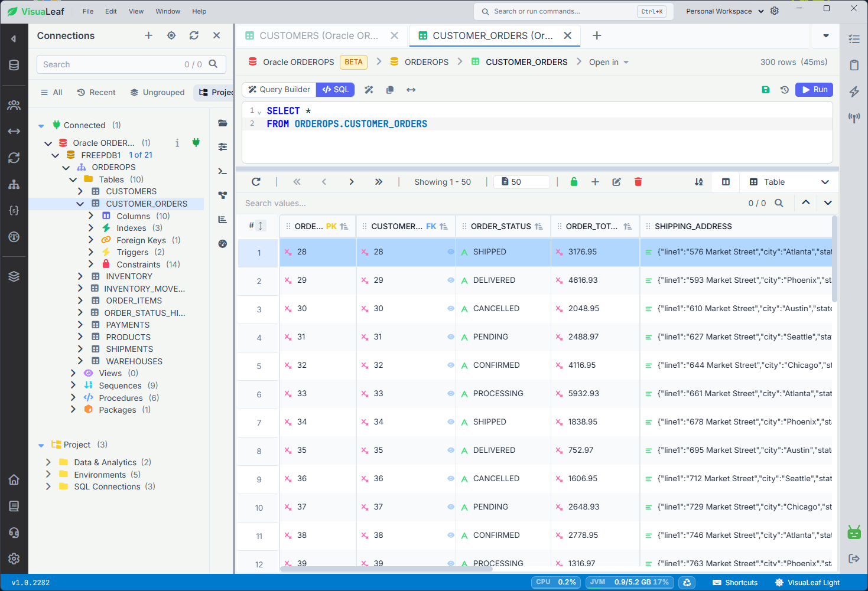The width and height of the screenshot is (868, 591).
Task: Go to next page of results
Action: [352, 182]
